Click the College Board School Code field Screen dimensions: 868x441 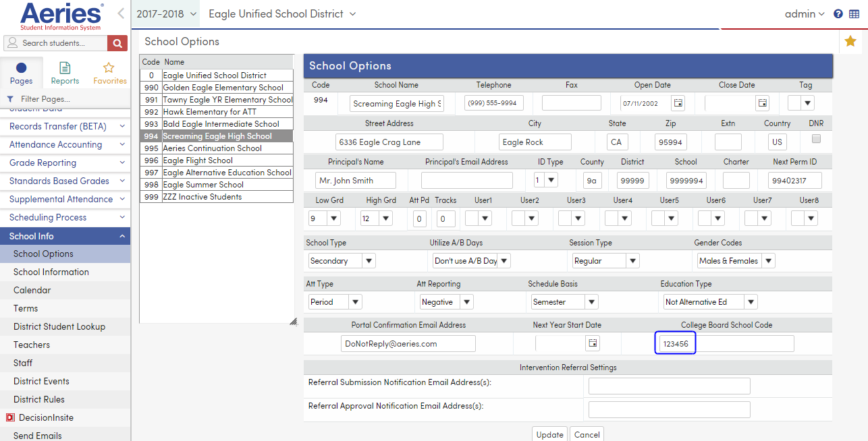point(675,343)
